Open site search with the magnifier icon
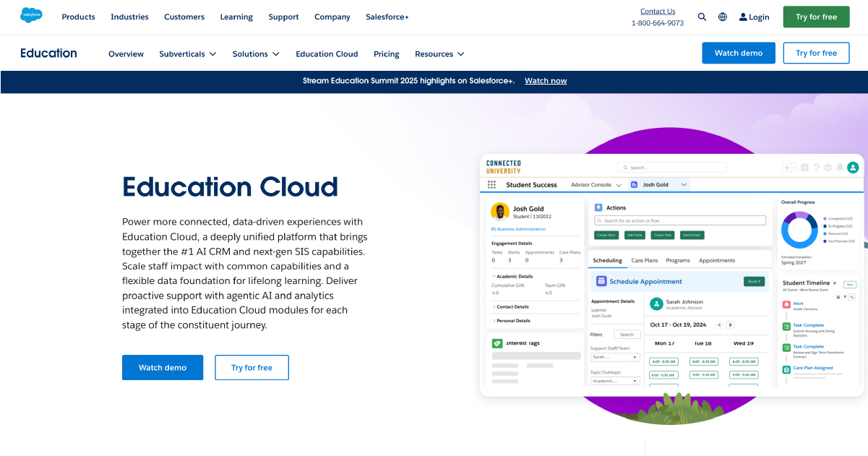The height and width of the screenshot is (456, 868). coord(702,17)
